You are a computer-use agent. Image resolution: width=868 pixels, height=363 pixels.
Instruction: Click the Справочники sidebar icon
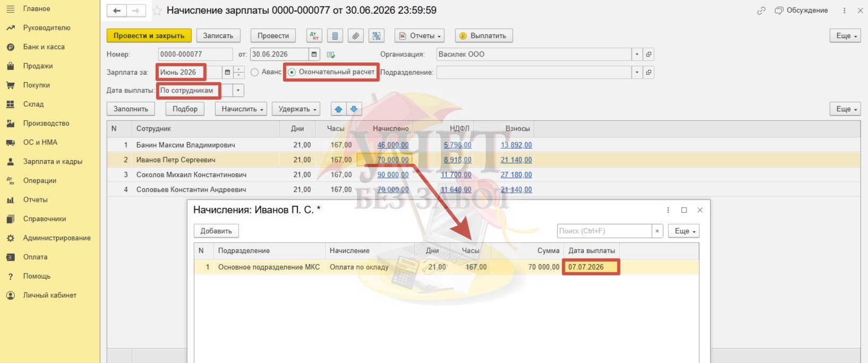coord(10,219)
